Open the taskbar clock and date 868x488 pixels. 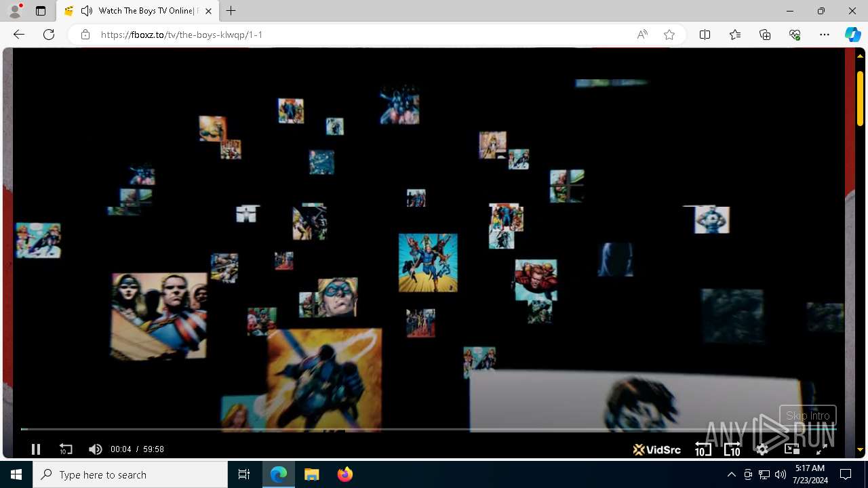[810, 474]
